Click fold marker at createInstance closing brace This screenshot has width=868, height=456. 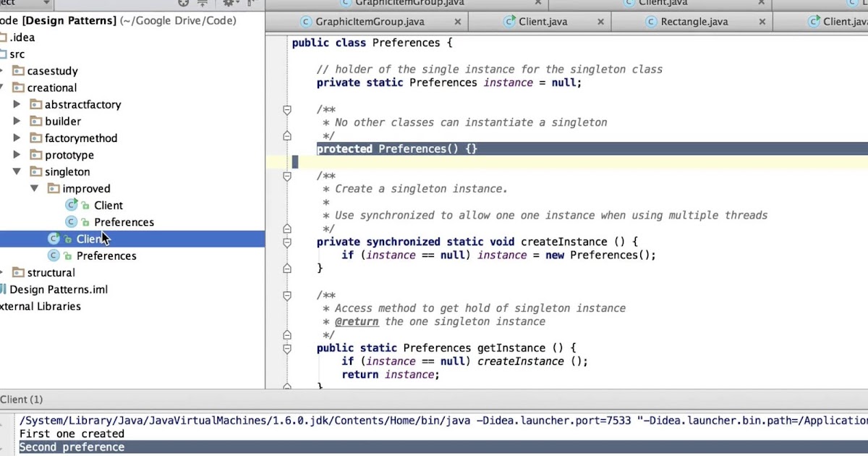[x=287, y=269]
